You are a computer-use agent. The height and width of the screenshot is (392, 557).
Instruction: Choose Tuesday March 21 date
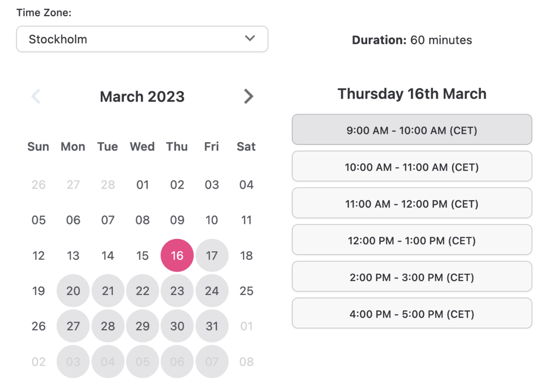coord(108,291)
